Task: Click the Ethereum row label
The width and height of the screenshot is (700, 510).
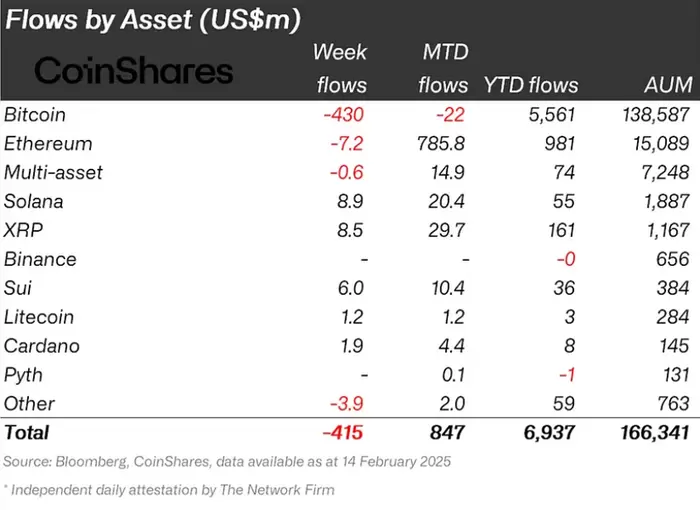Action: (x=48, y=143)
